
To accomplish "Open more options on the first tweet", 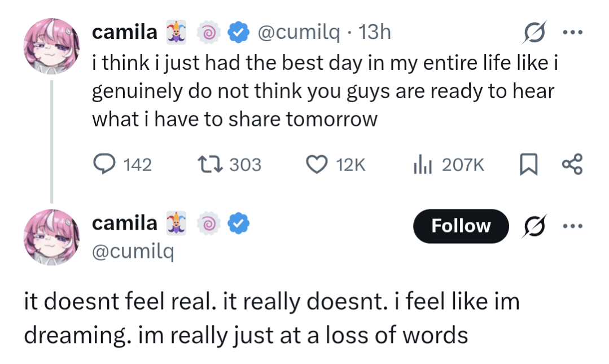I will 573,32.
